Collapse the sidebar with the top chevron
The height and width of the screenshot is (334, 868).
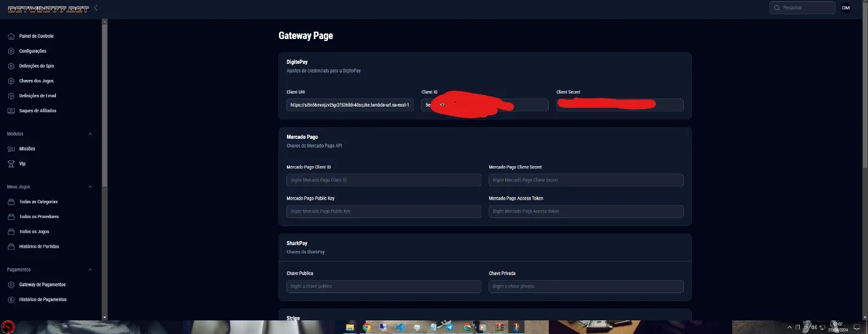95,8
